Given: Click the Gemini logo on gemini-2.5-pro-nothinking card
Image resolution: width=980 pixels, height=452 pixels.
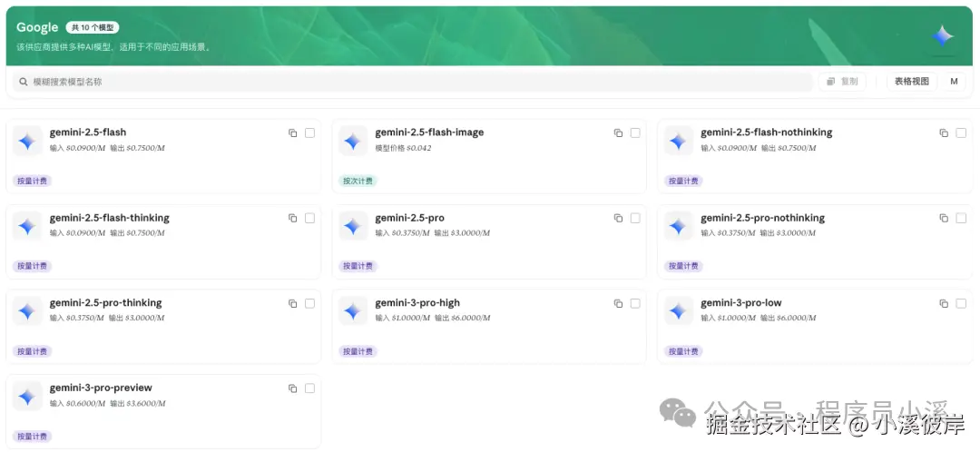Looking at the screenshot, I should click(x=679, y=226).
